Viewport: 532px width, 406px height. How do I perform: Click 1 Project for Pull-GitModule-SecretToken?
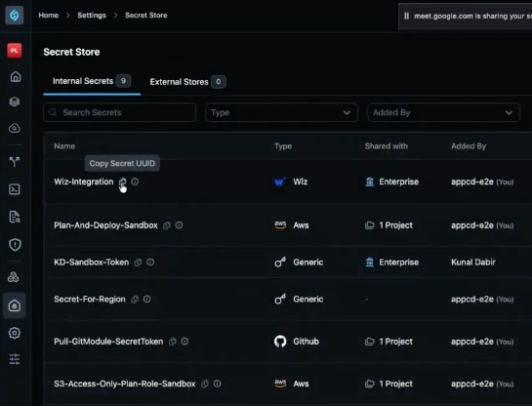click(389, 342)
